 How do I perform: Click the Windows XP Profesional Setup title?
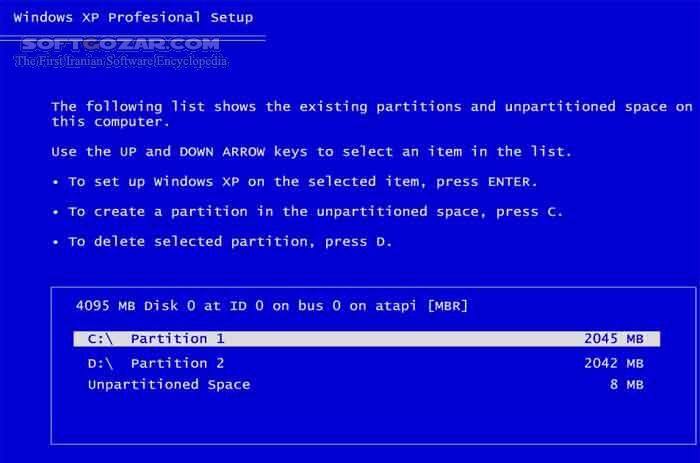tap(132, 17)
